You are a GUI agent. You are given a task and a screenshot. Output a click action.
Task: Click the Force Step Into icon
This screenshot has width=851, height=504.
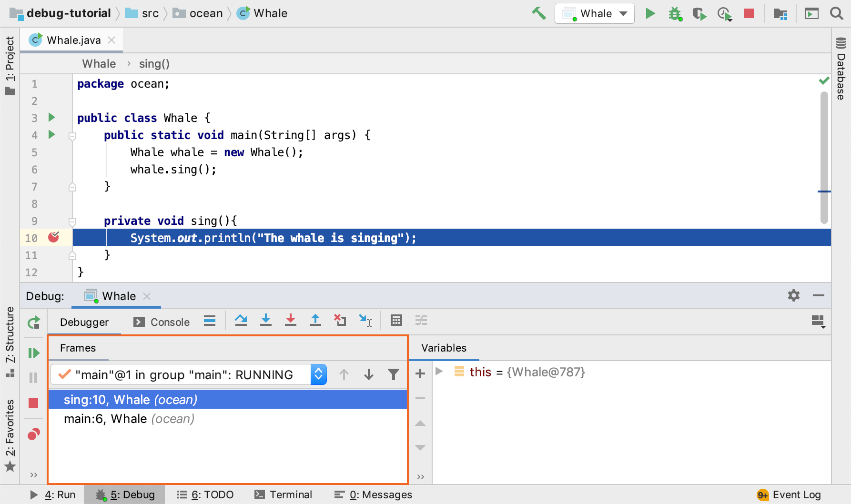coord(291,321)
